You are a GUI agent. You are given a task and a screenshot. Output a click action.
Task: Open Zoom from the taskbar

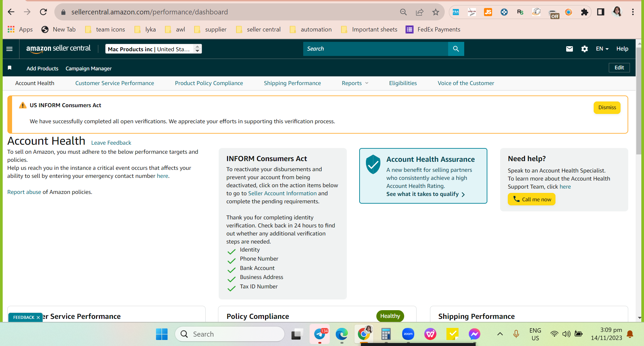408,334
